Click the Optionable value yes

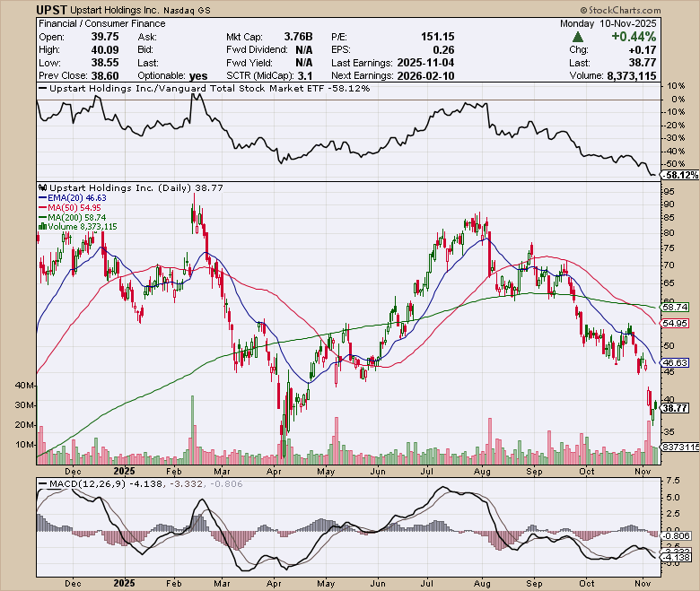point(198,76)
